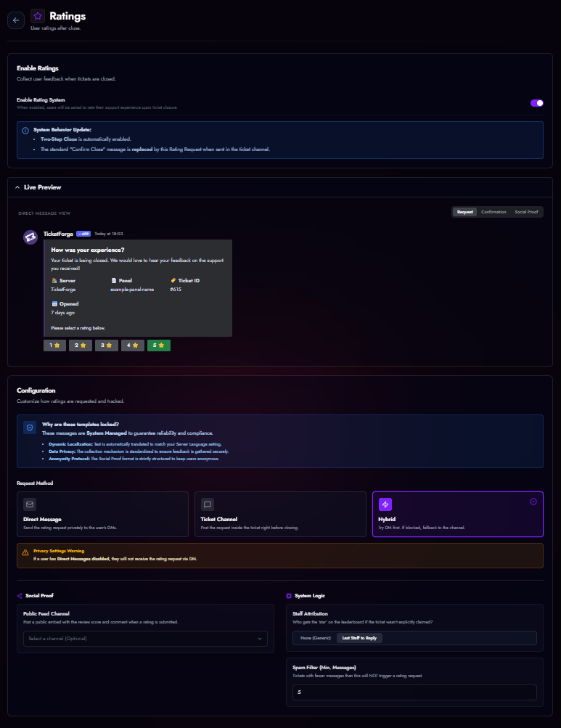Screen dimensions: 561x728
Task: Click the Opened calendar icon in embed
Action: [54, 303]
